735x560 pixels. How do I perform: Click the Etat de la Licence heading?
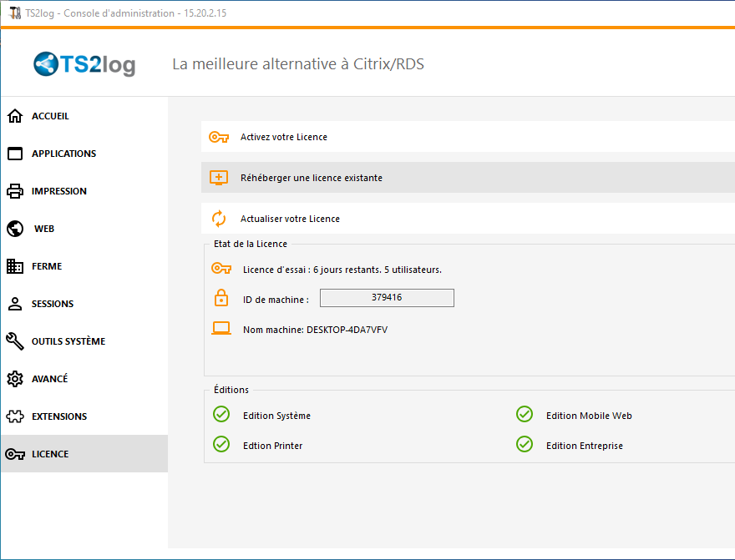[251, 244]
